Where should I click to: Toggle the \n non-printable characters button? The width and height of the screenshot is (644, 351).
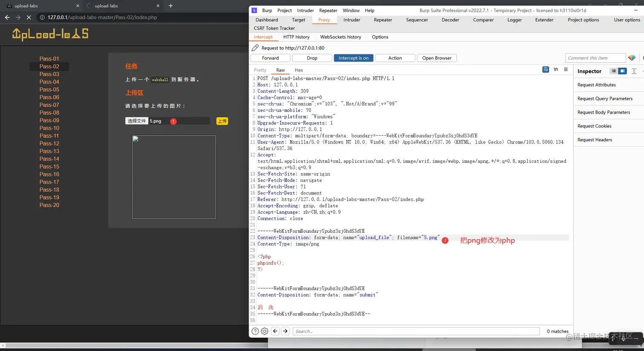556,69
